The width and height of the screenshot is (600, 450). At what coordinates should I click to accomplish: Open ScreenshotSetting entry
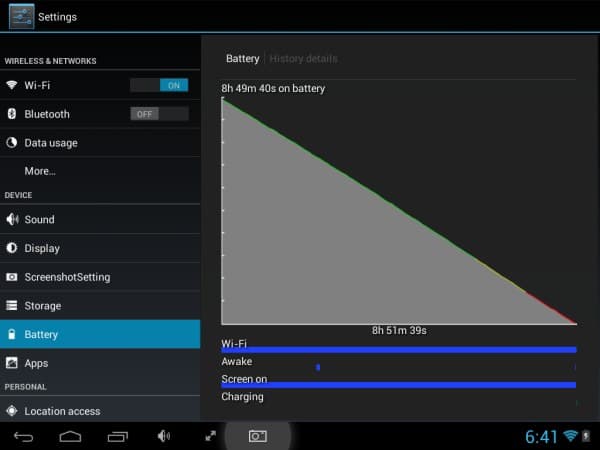(100, 277)
